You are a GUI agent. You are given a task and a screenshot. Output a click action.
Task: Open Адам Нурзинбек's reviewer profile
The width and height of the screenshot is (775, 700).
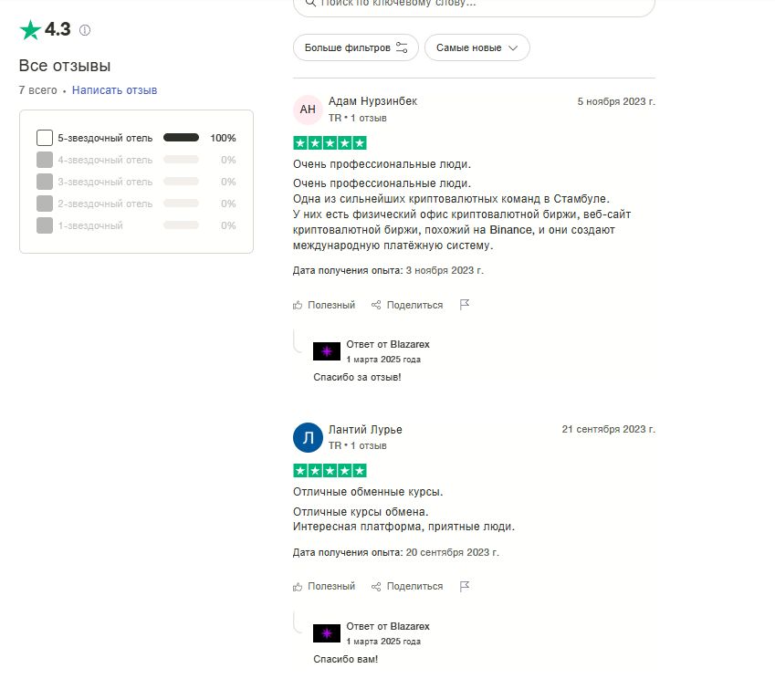coord(372,101)
